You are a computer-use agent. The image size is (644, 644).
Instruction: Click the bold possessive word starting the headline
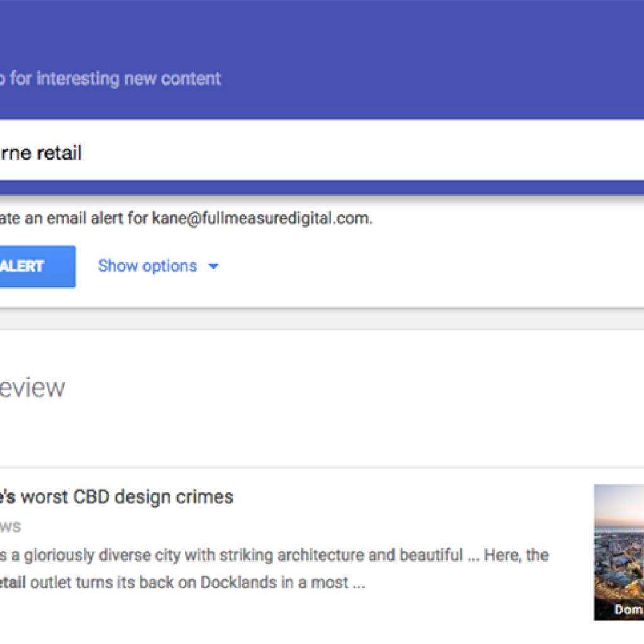click(x=8, y=497)
